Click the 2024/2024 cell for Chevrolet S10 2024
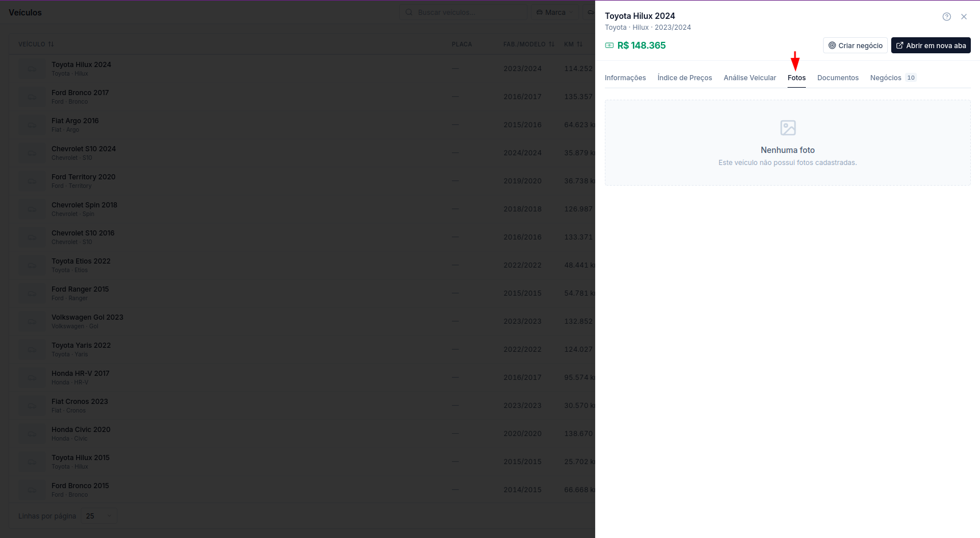The height and width of the screenshot is (538, 980). coord(522,153)
